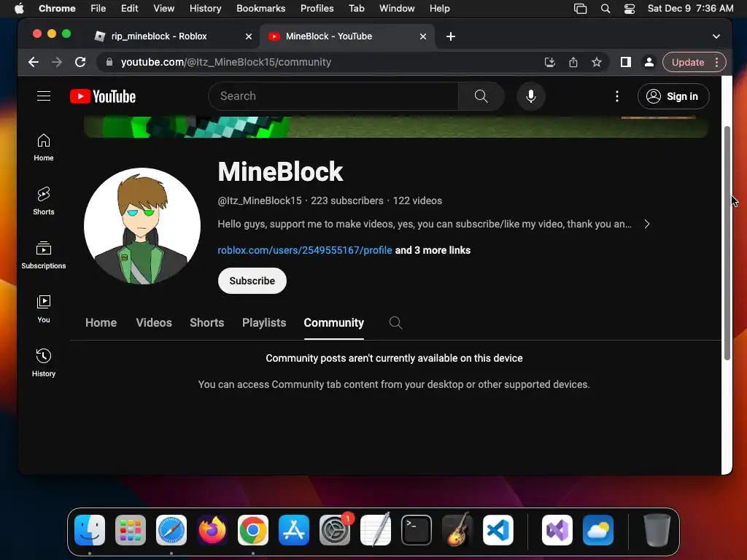The width and height of the screenshot is (747, 560).
Task: Focus the YouTube Search field
Action: 333,96
